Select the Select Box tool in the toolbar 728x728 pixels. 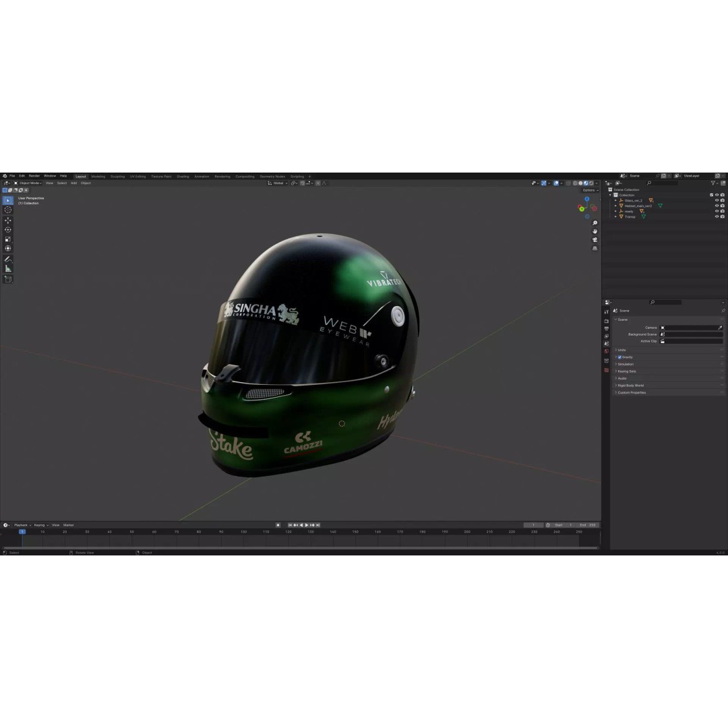coord(8,201)
